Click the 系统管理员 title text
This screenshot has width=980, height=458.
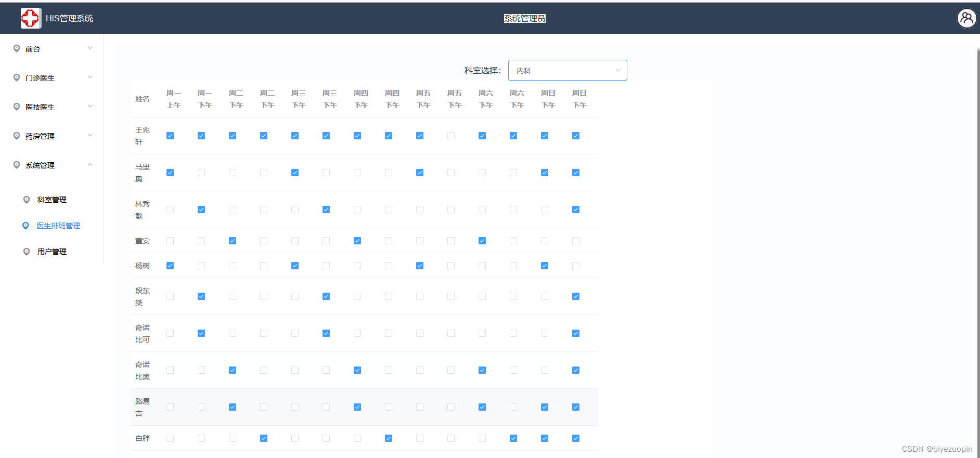point(524,18)
